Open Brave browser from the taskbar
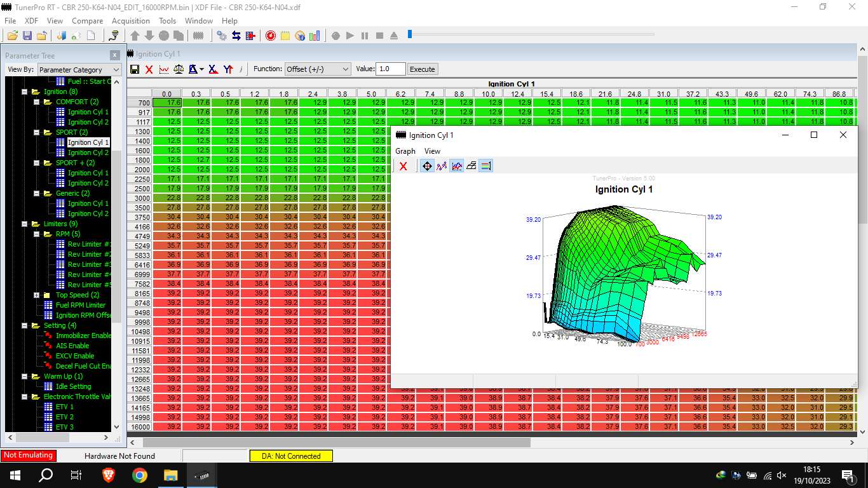The height and width of the screenshot is (488, 868). 109,475
